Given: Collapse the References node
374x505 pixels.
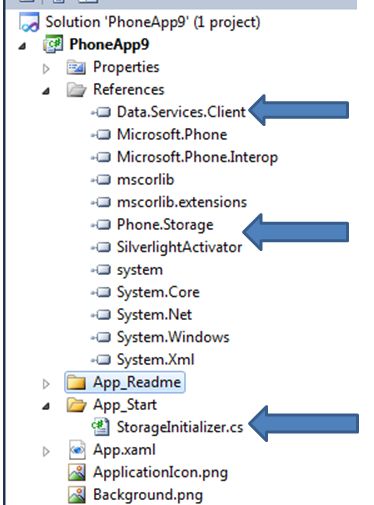Looking at the screenshot, I should tap(46, 91).
